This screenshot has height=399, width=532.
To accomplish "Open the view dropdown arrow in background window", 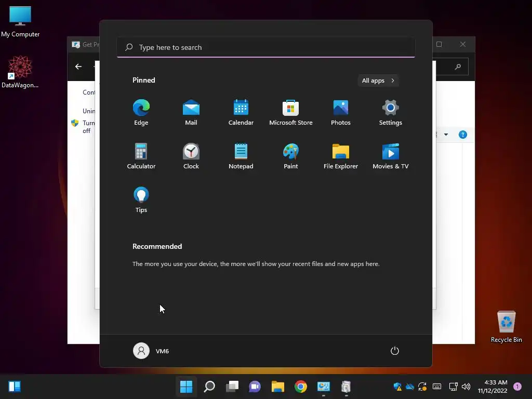I will coord(446,135).
